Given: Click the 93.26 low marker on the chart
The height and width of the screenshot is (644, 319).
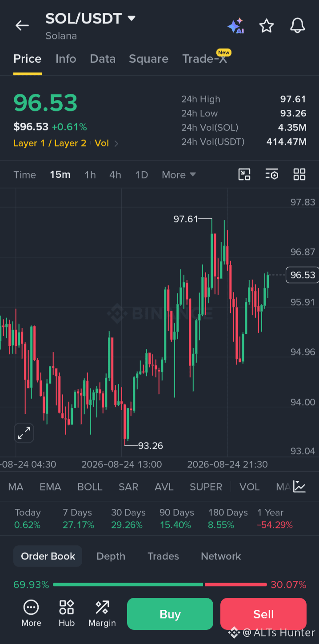Looking at the screenshot, I should pos(151,445).
